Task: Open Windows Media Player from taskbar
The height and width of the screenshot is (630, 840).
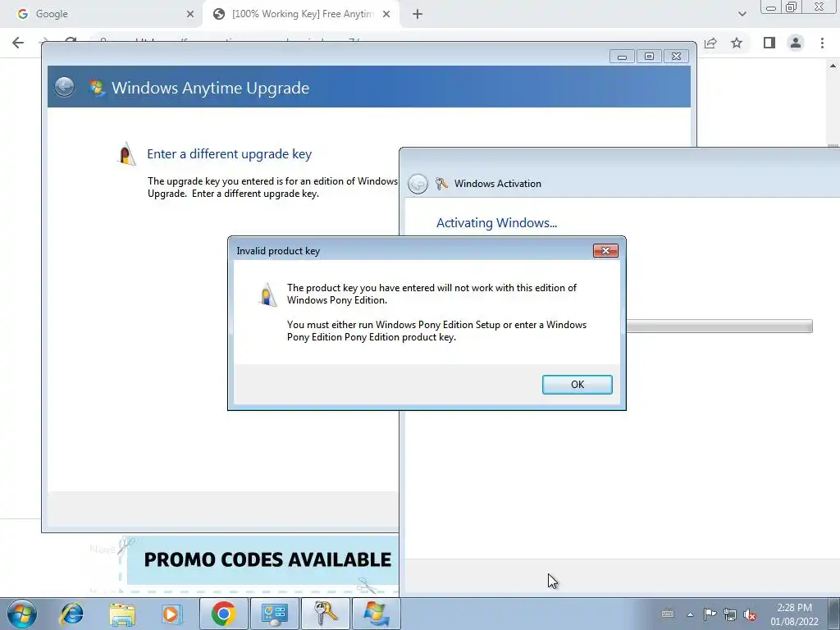Action: pyautogui.click(x=172, y=614)
